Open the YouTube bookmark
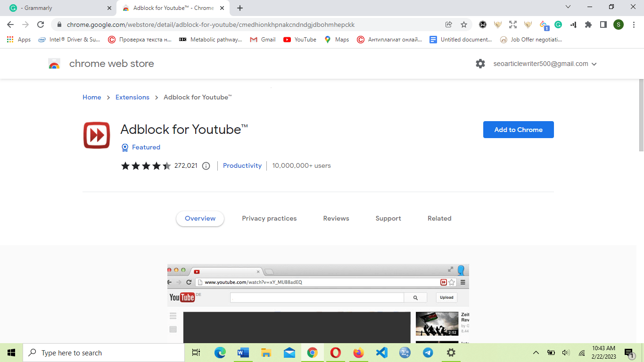Viewport: 644px width, 362px height. 300,40
